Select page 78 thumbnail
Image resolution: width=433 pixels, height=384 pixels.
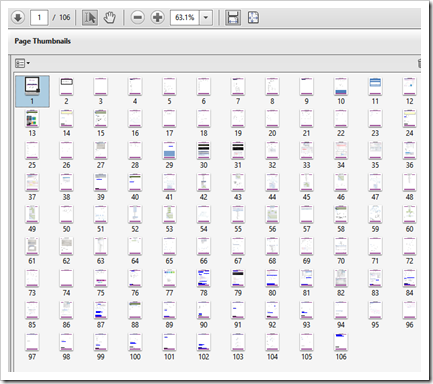(x=204, y=278)
